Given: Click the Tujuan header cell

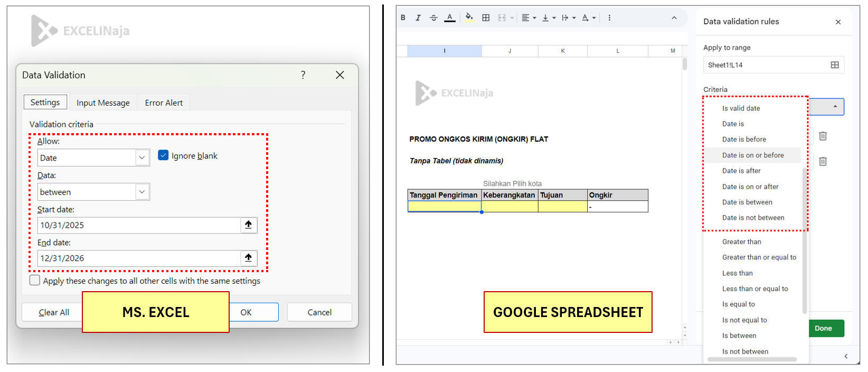Looking at the screenshot, I should coord(563,195).
